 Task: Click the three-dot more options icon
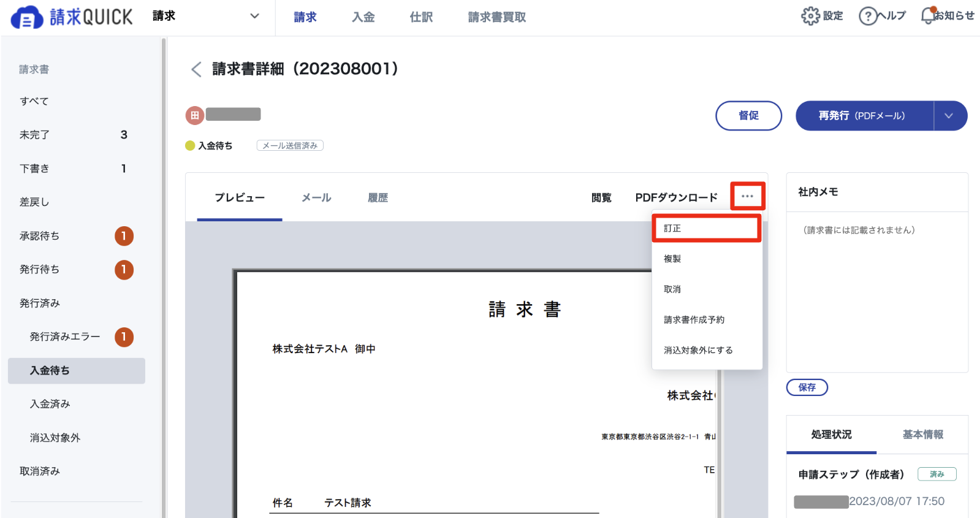point(747,197)
